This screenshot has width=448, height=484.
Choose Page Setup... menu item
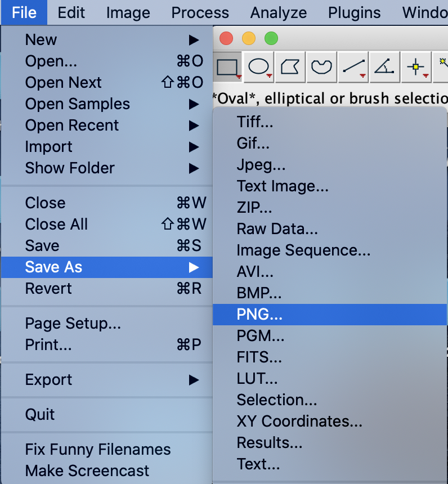click(107, 324)
